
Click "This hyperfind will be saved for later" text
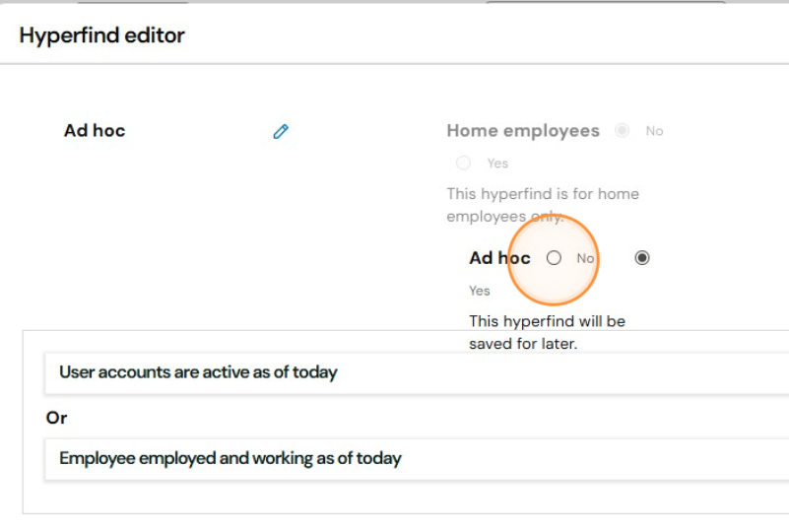click(x=547, y=332)
